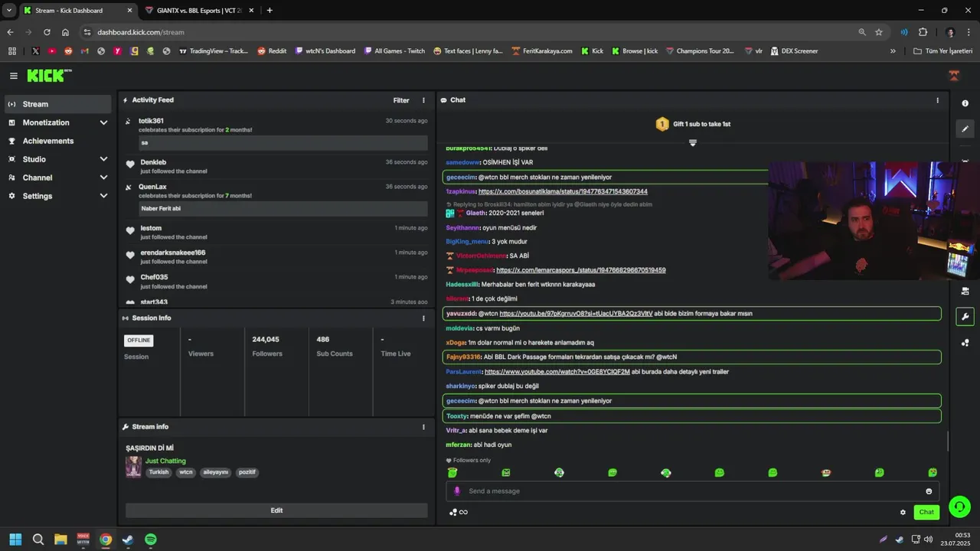Click the green headset support button
Image resolution: width=980 pixels, height=551 pixels.
point(959,507)
